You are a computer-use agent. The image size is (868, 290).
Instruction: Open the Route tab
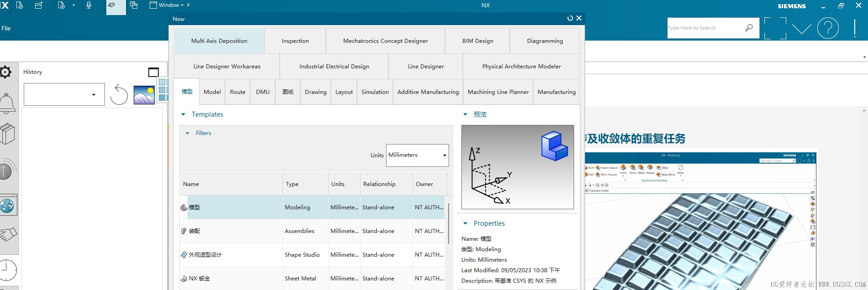pyautogui.click(x=238, y=92)
